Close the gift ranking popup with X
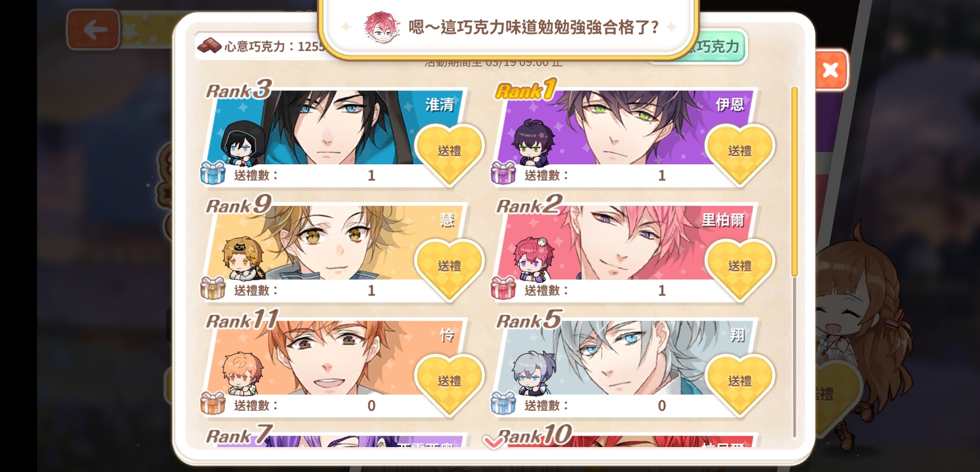Screen dimensions: 980x472 [x=830, y=70]
